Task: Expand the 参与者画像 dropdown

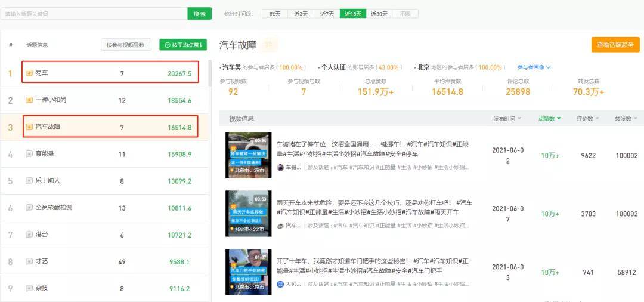Action: coord(534,67)
